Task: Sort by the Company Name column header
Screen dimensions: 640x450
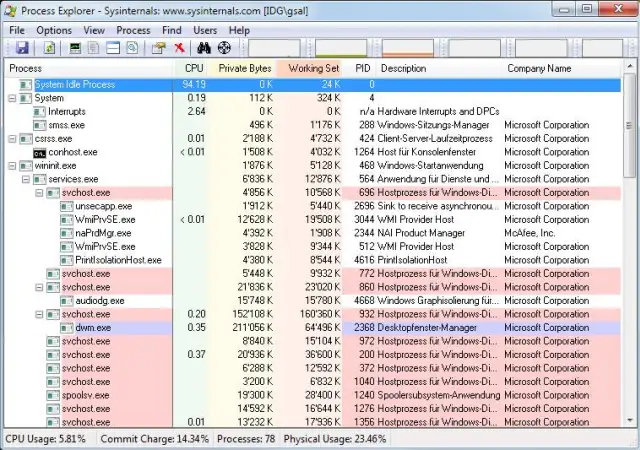Action: point(539,68)
